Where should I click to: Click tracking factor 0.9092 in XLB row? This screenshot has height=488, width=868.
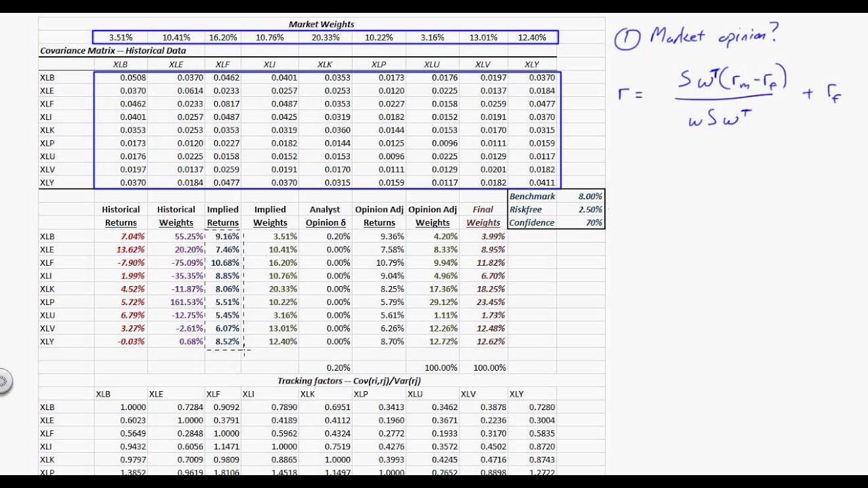tap(226, 407)
